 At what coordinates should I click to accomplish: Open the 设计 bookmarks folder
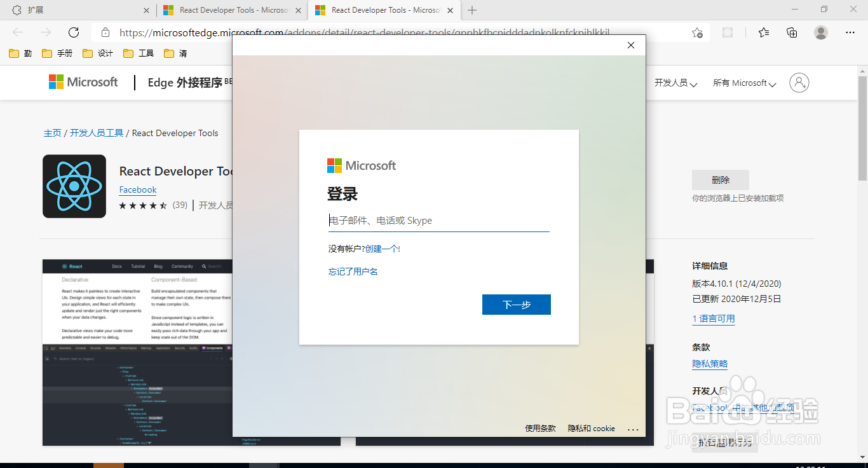tap(98, 53)
